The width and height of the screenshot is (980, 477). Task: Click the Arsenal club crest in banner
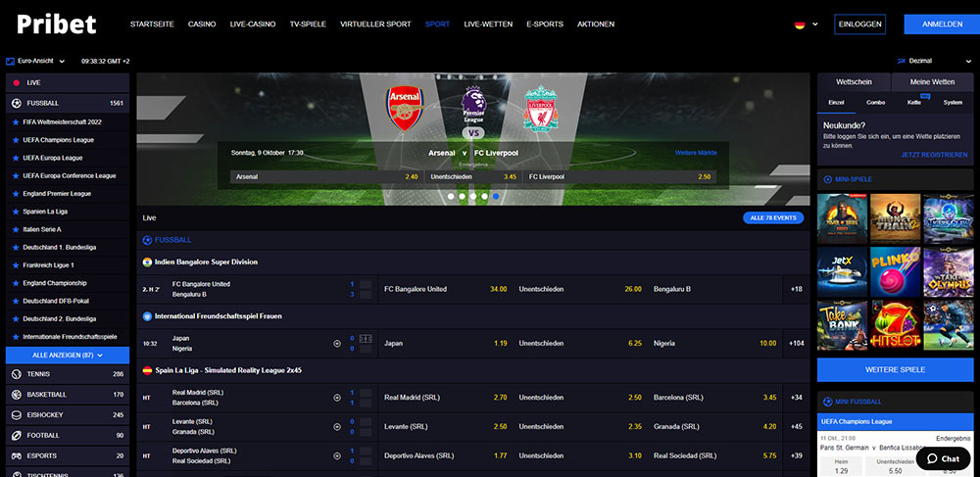click(405, 108)
